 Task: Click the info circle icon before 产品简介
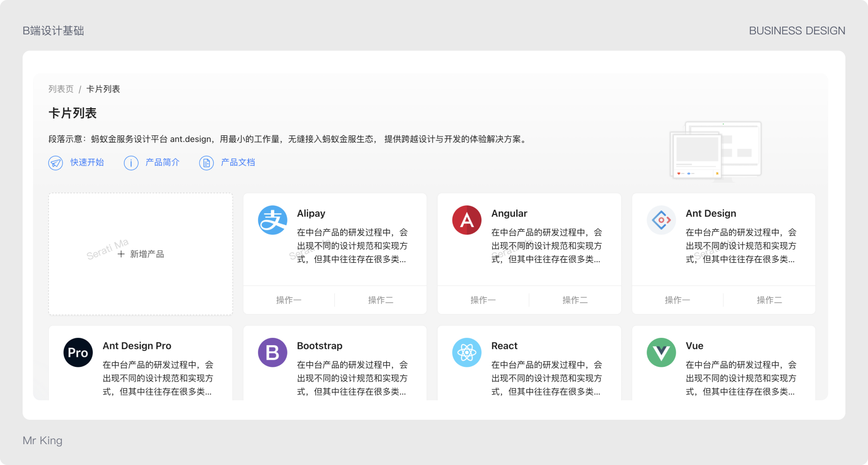click(131, 163)
